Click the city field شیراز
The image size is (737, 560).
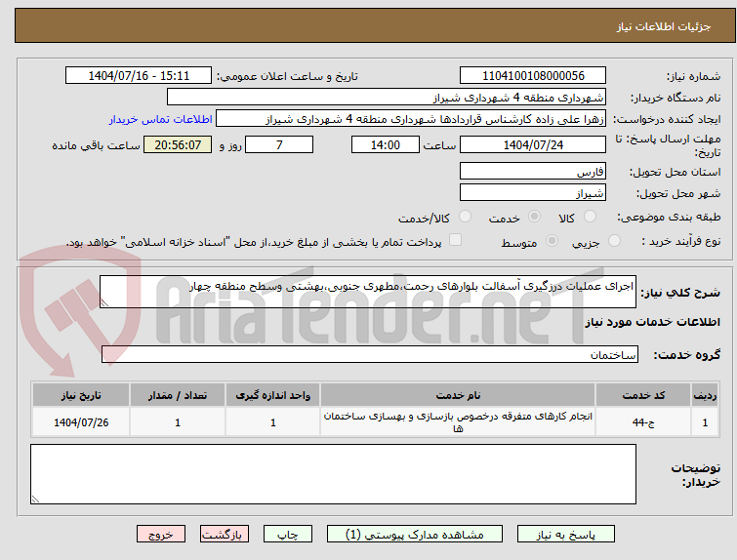click(533, 192)
